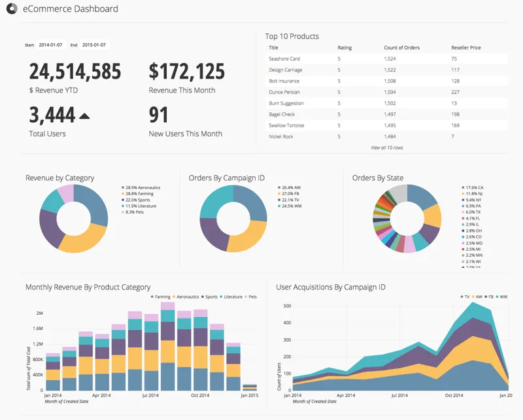The width and height of the screenshot is (523, 420).
Task: Click the tallest bar in Monthly Revenue chart
Action: point(168,346)
